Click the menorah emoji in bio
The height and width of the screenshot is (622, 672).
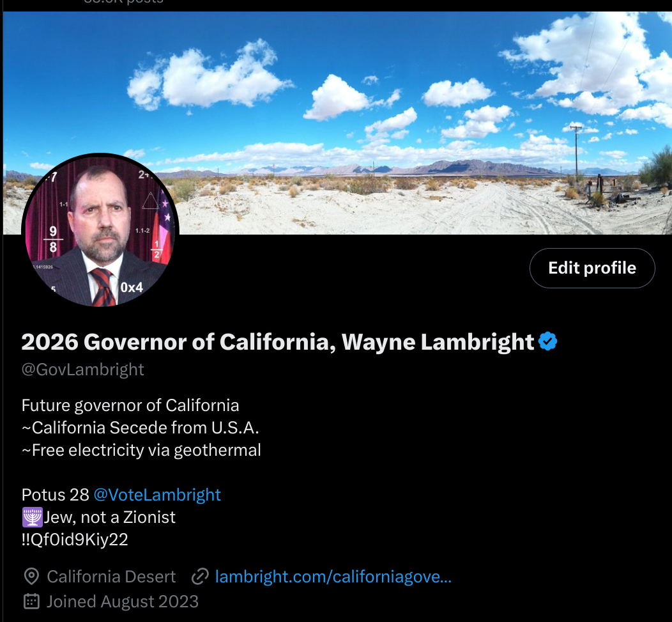(32, 517)
